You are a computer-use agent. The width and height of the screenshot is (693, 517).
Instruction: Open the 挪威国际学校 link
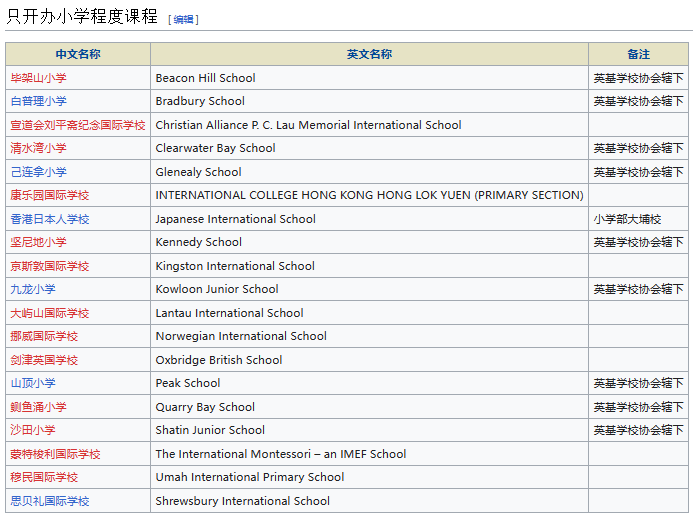(44, 336)
